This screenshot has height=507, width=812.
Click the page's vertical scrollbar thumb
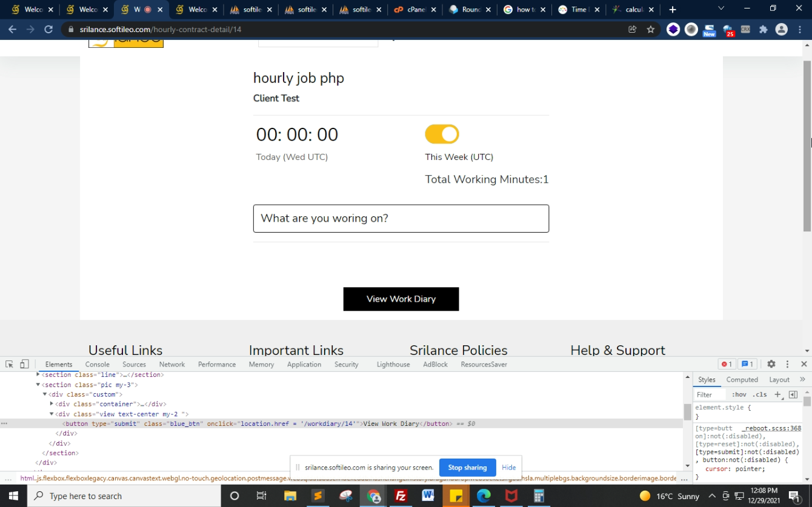pos(807,145)
